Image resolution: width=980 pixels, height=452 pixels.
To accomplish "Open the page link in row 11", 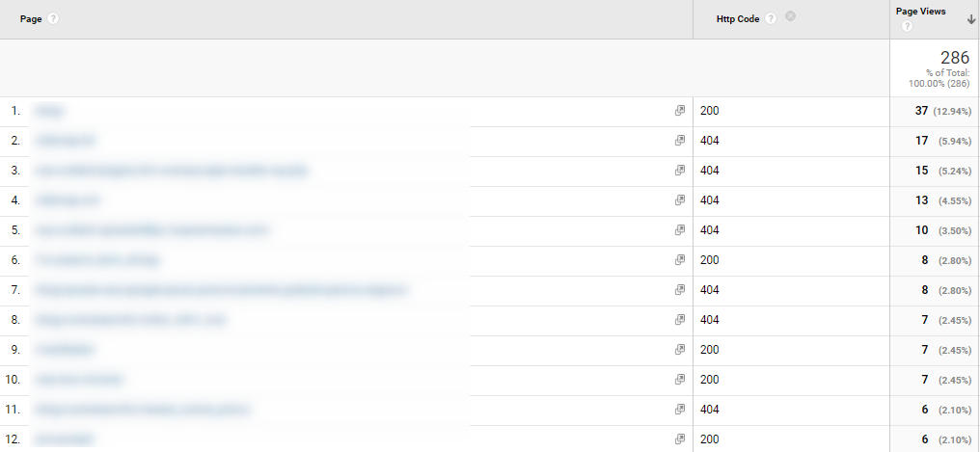I will (x=141, y=410).
